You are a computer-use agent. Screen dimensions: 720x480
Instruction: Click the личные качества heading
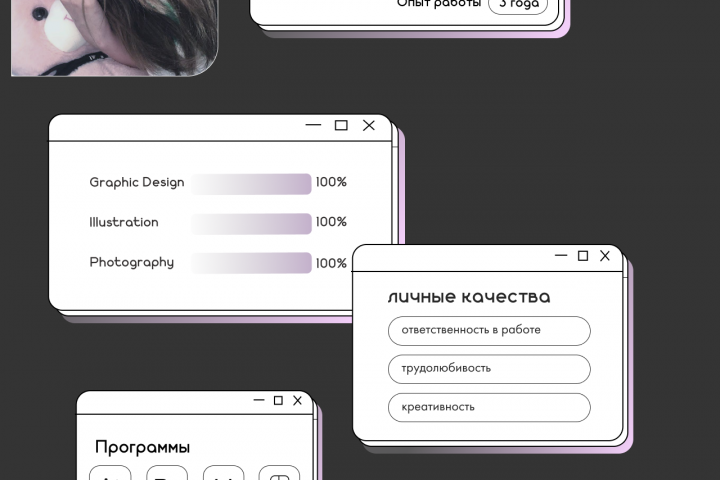click(469, 297)
